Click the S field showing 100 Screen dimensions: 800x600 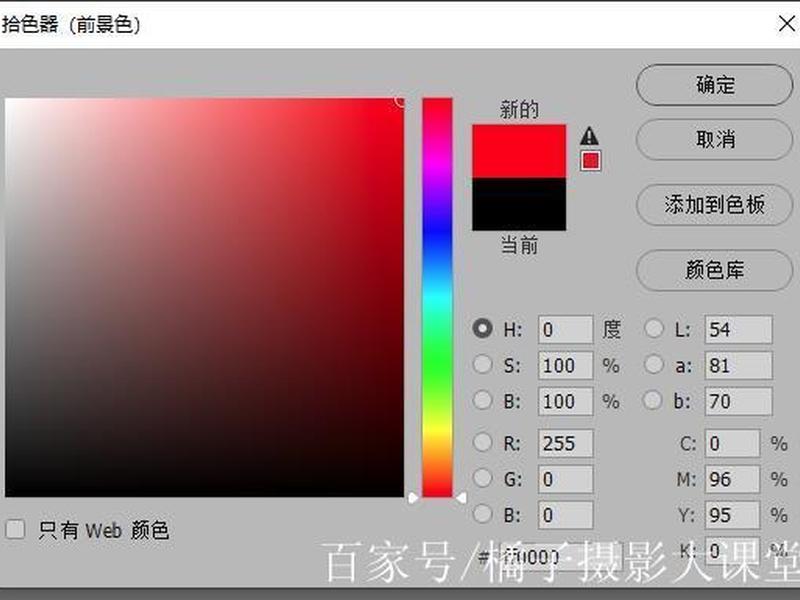[x=565, y=365]
